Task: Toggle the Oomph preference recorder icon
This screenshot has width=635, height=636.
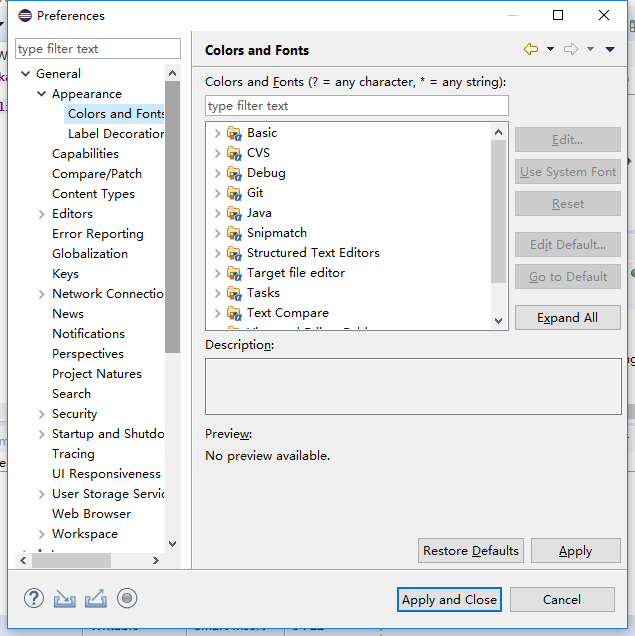Action: (x=127, y=598)
